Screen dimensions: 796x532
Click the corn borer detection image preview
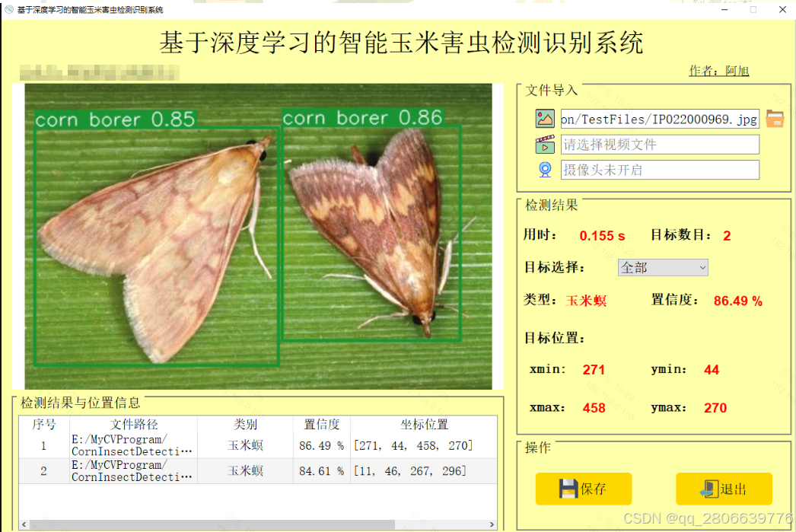[259, 236]
